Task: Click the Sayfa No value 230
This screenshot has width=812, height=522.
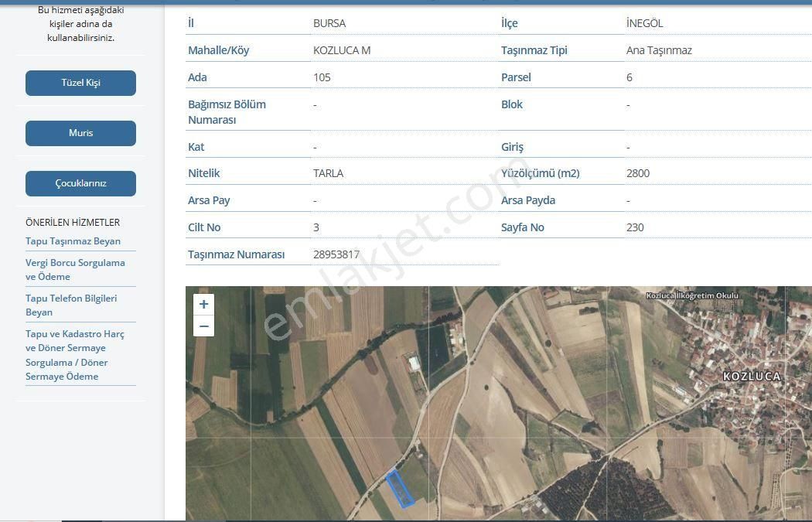Action: [635, 227]
